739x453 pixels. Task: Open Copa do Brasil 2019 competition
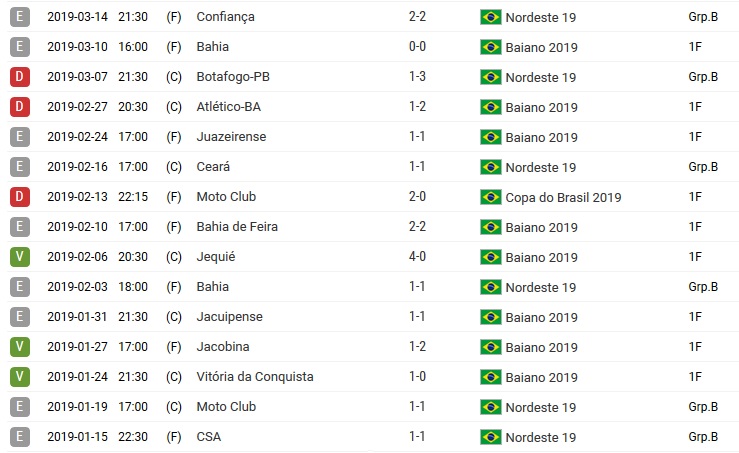pyautogui.click(x=564, y=197)
